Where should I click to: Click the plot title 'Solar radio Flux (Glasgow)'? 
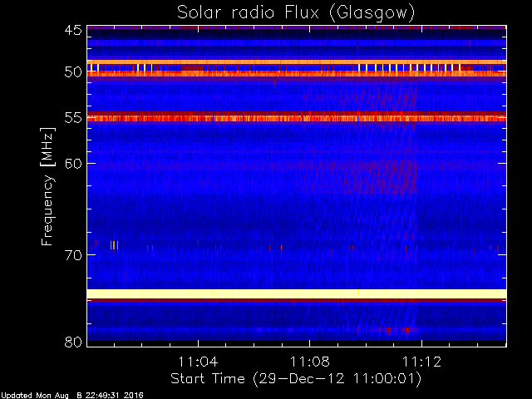[x=296, y=13]
